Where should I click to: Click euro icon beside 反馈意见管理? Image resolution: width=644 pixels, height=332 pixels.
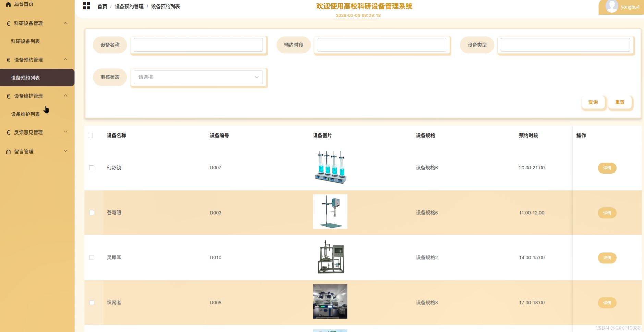pyautogui.click(x=8, y=132)
